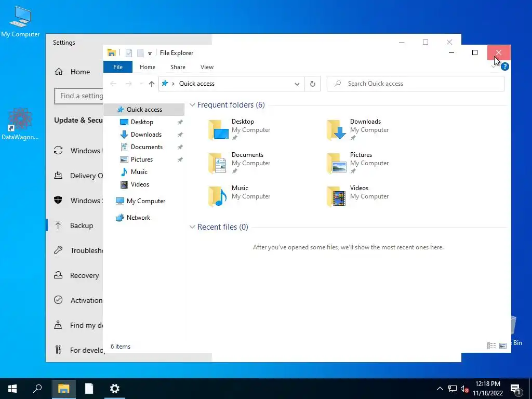The image size is (532, 399).
Task: Open recent locations dropdown arrow
Action: (x=141, y=84)
